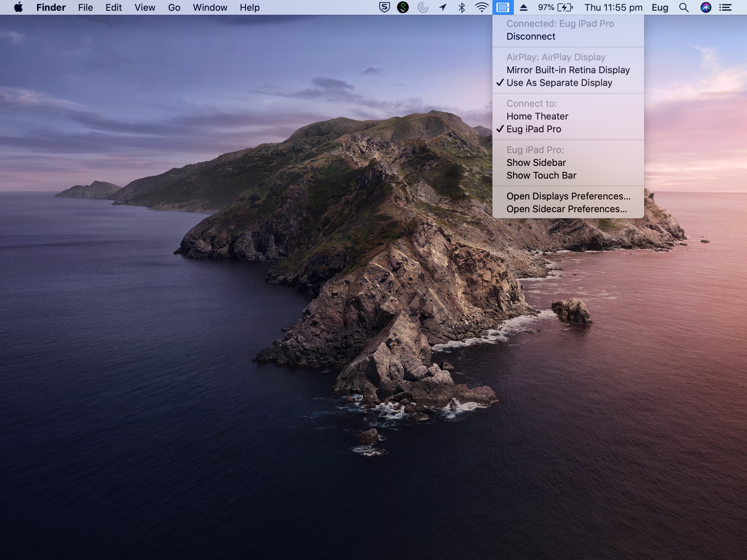Click the date and time clock
Screen dimensions: 747x560
(613, 7)
